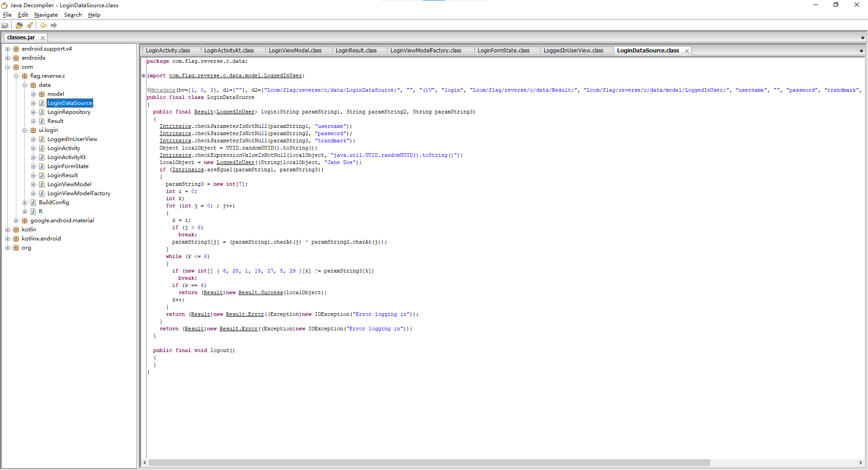This screenshot has width=868, height=470.
Task: Click the Search toolbar icon
Action: (x=29, y=25)
